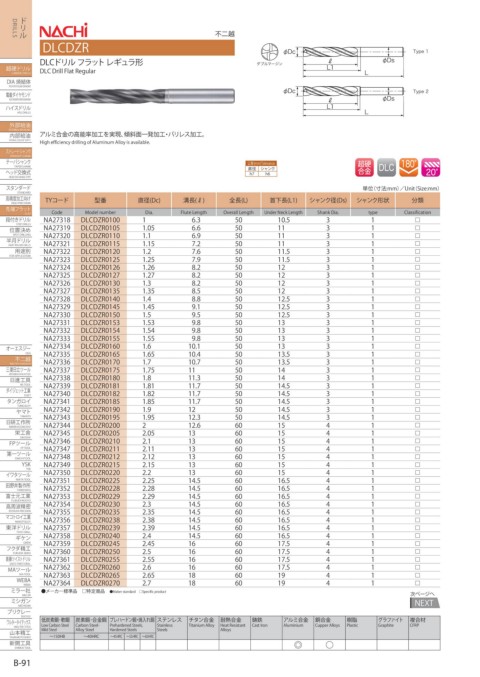Screen dimensions: 480x677
Task: Tick the classification box for NA27322
Action: click(417, 251)
